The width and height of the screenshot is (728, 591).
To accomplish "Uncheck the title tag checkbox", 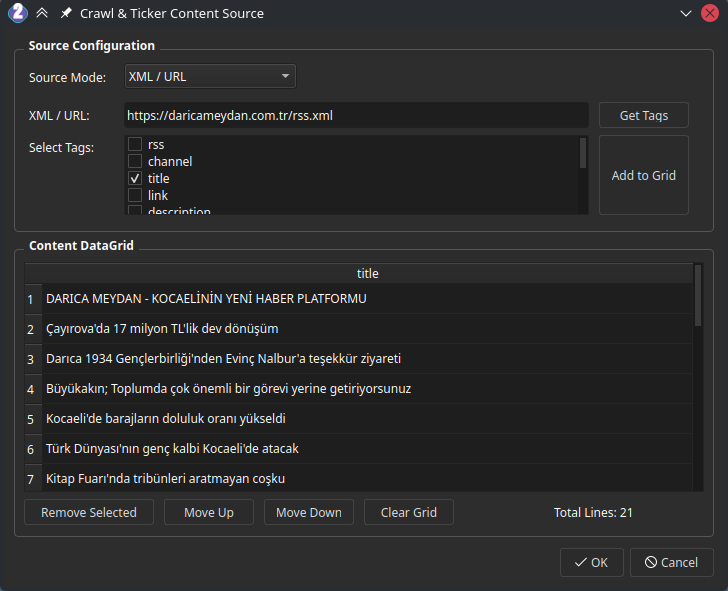I will pos(135,178).
